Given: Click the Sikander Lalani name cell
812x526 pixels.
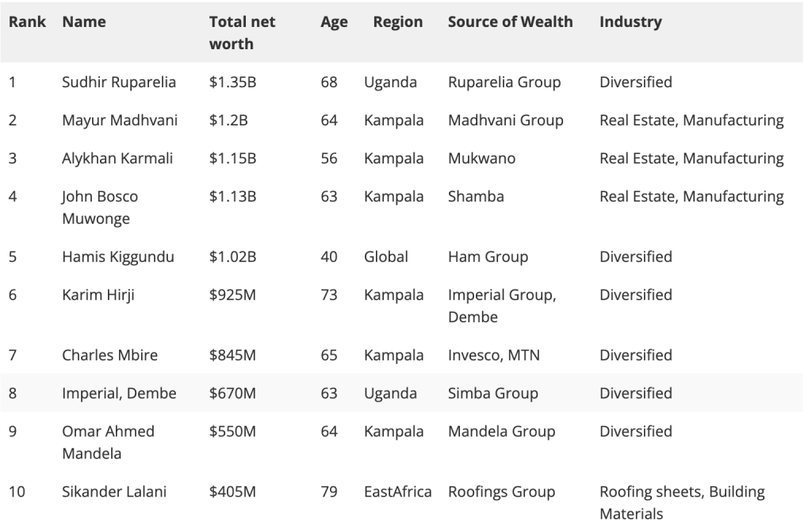Looking at the screenshot, I should [114, 492].
